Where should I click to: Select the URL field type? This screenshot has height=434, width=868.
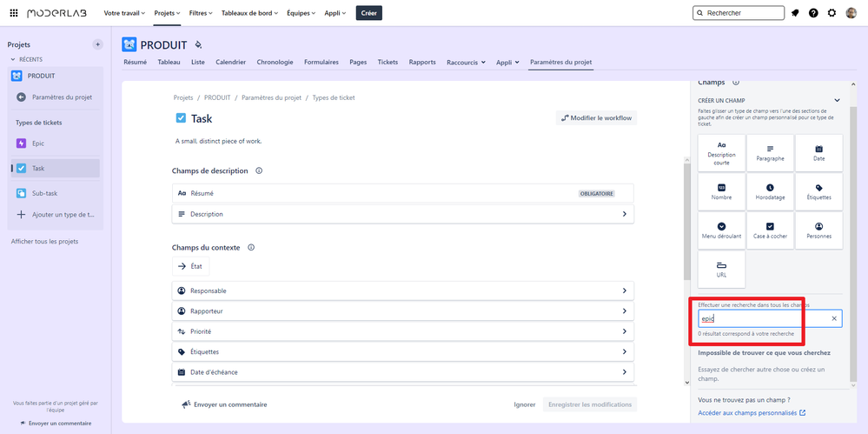[x=721, y=270]
